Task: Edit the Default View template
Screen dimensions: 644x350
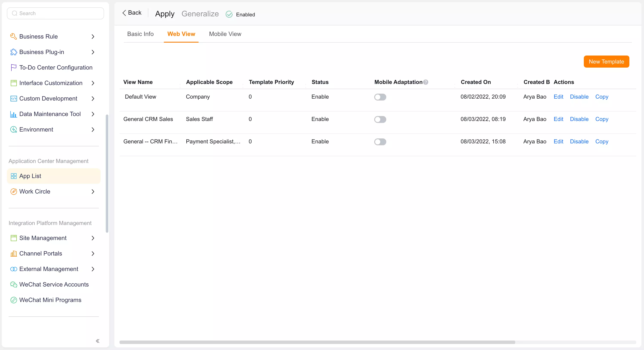Action: pyautogui.click(x=558, y=97)
